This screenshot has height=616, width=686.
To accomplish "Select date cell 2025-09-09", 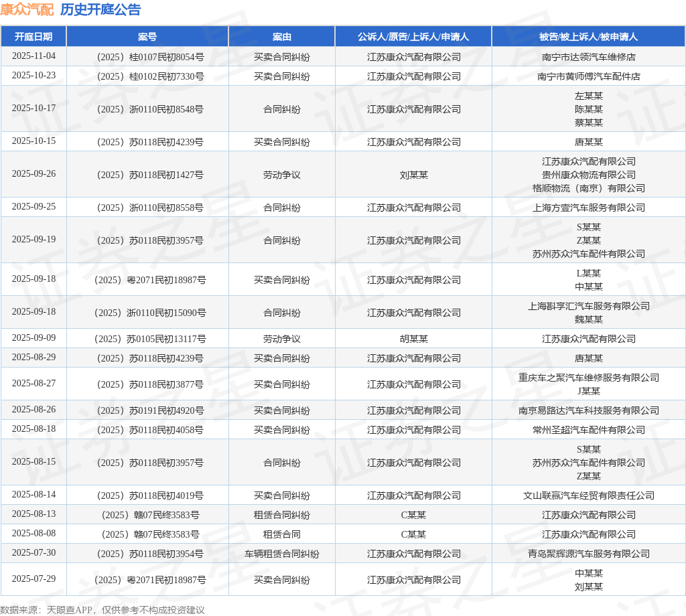I will 33,338.
